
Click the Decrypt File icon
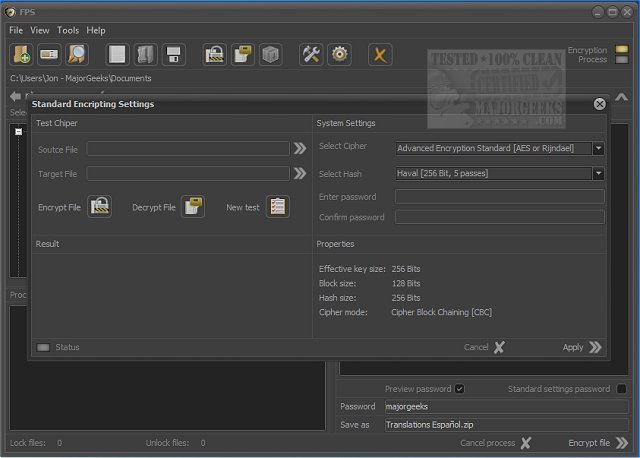pyautogui.click(x=193, y=207)
